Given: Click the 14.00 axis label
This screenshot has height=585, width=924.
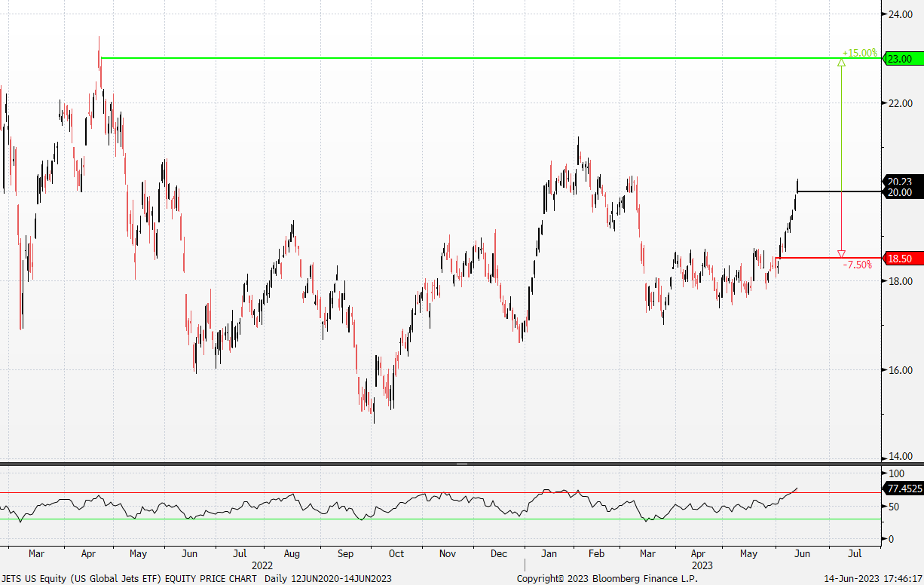Looking at the screenshot, I should 900,457.
